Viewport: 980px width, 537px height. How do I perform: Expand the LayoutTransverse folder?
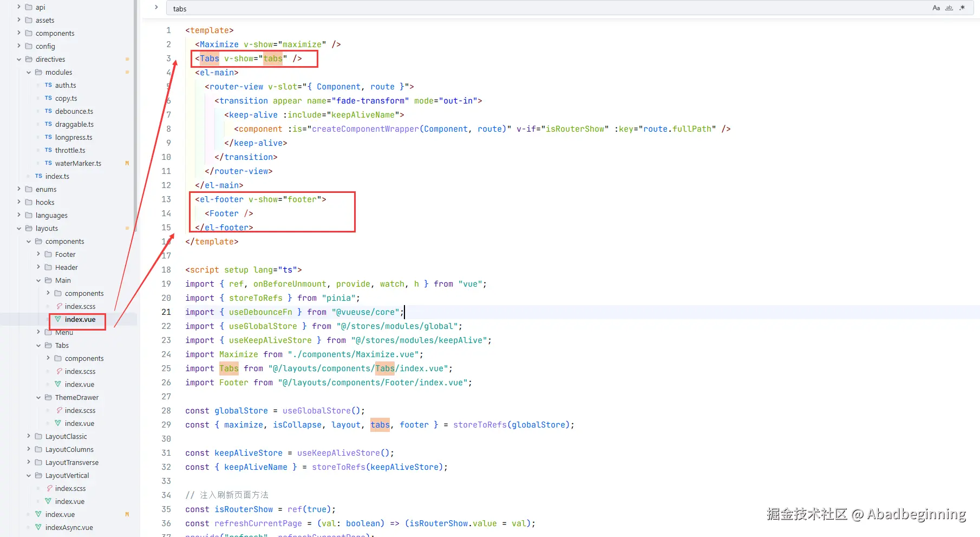click(x=29, y=462)
